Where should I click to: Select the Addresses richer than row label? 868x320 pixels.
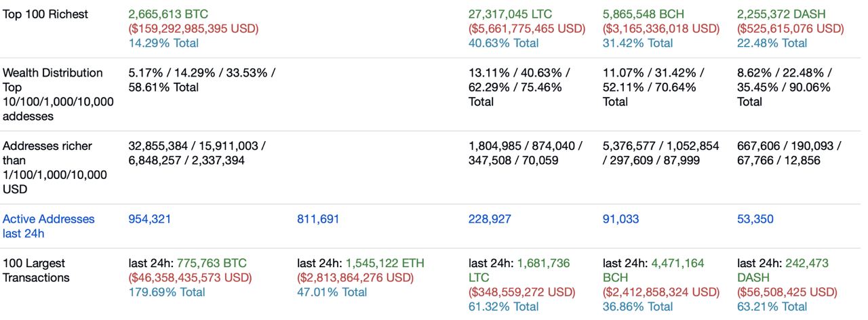pyautogui.click(x=55, y=167)
